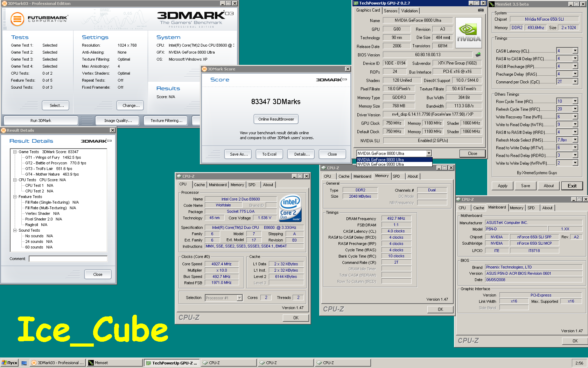Open the Start (Пуск) button

click(9, 363)
